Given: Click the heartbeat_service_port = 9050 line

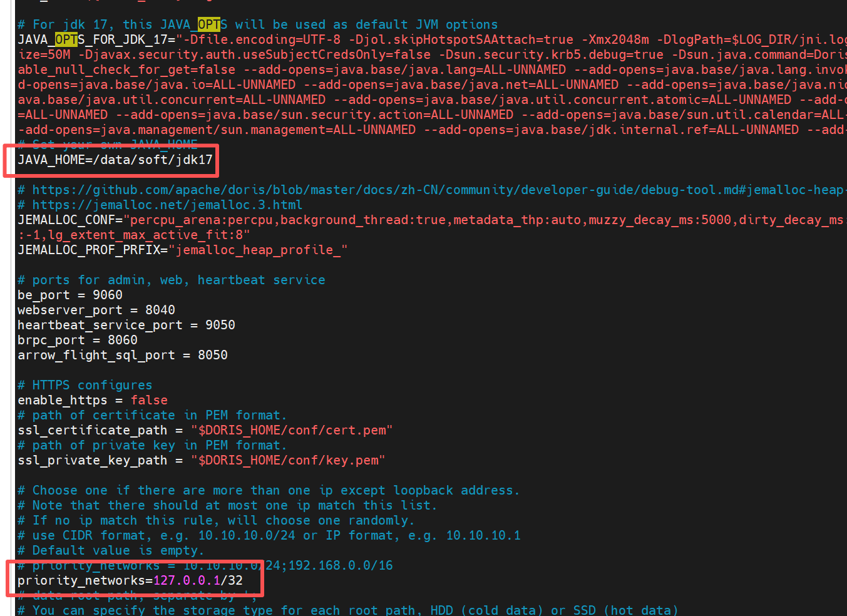Looking at the screenshot, I should [126, 325].
